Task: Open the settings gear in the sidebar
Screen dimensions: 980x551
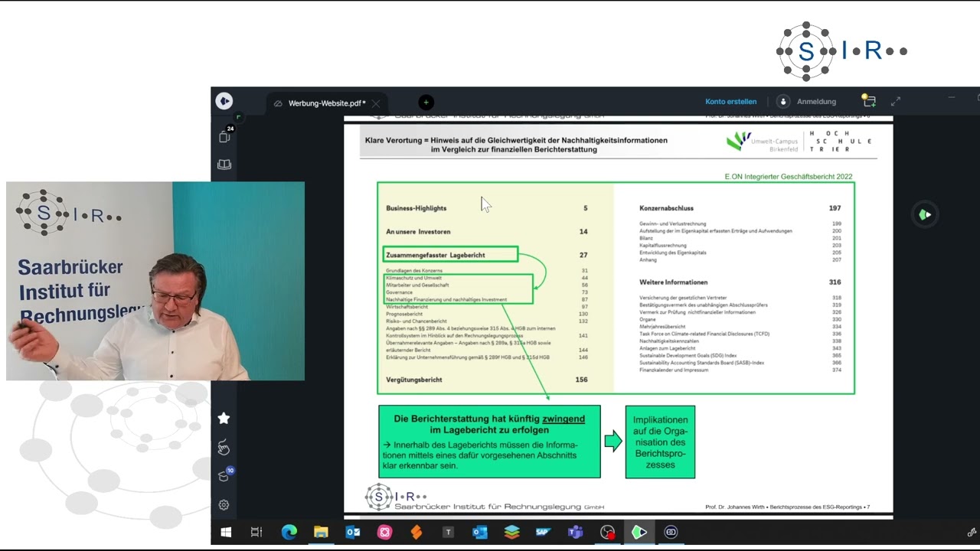Action: tap(224, 504)
